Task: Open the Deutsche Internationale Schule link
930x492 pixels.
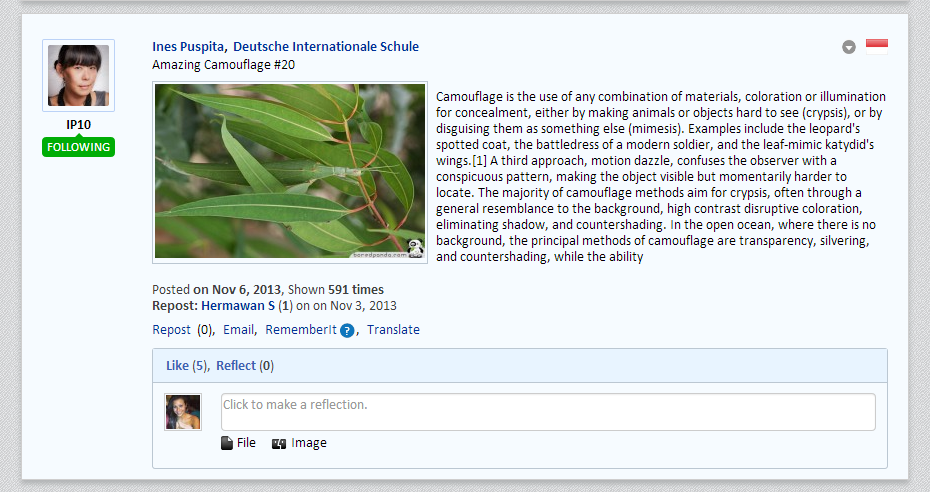Action: tap(326, 47)
